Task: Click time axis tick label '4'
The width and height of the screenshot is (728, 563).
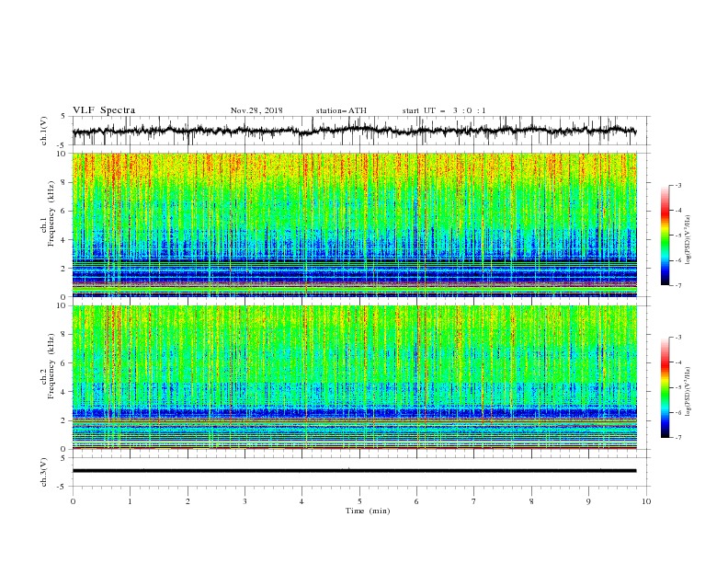Action: tap(302, 501)
